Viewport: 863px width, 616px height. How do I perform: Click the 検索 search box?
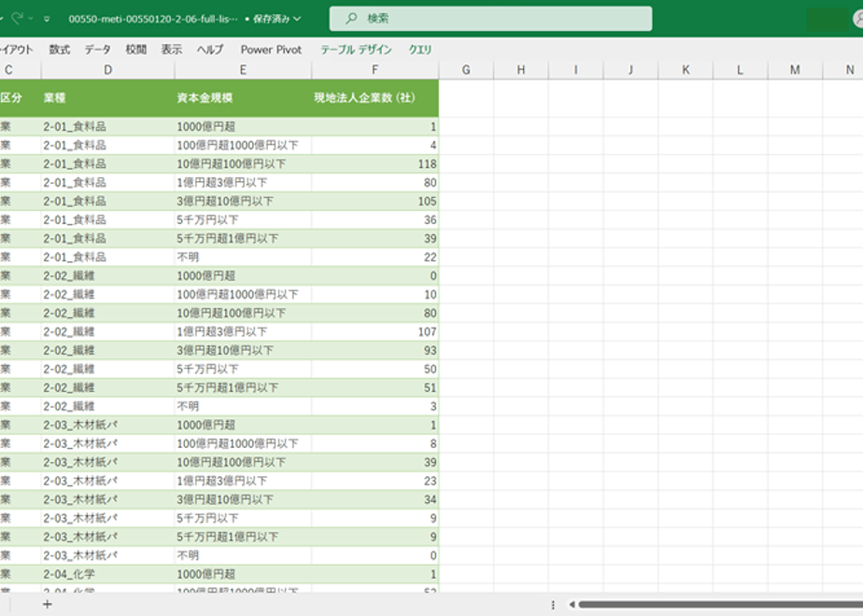[x=490, y=19]
